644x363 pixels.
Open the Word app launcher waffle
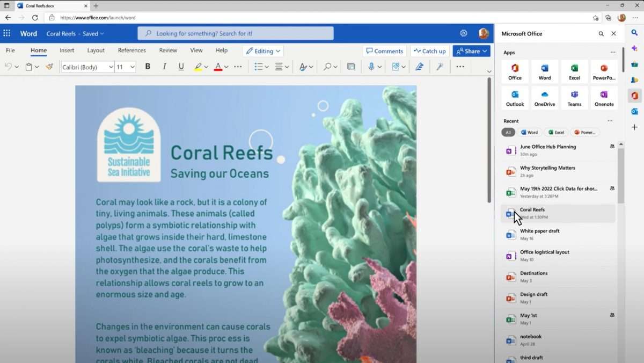7,33
